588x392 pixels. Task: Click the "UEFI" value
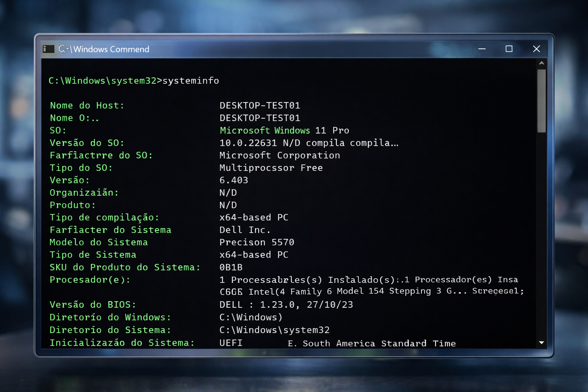pos(231,343)
